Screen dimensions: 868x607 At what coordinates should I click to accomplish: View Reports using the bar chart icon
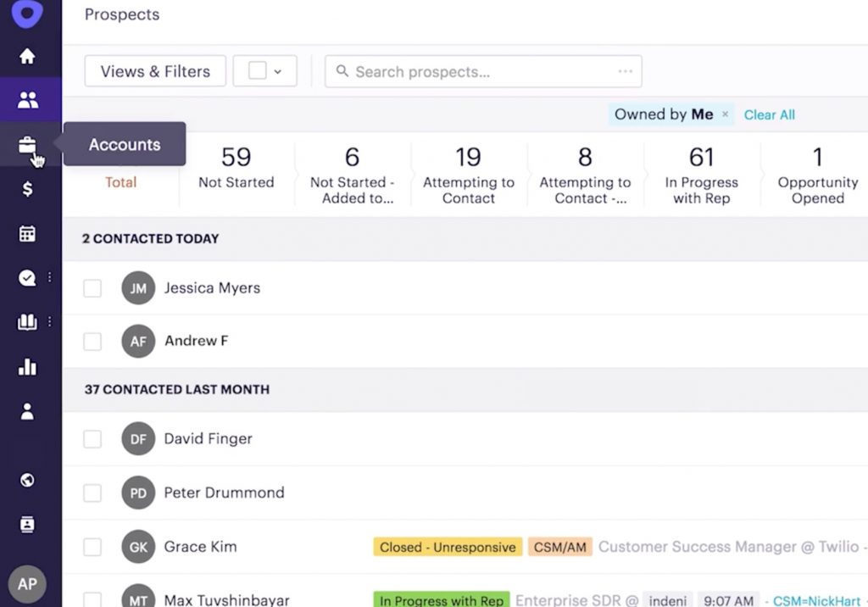pyautogui.click(x=28, y=367)
